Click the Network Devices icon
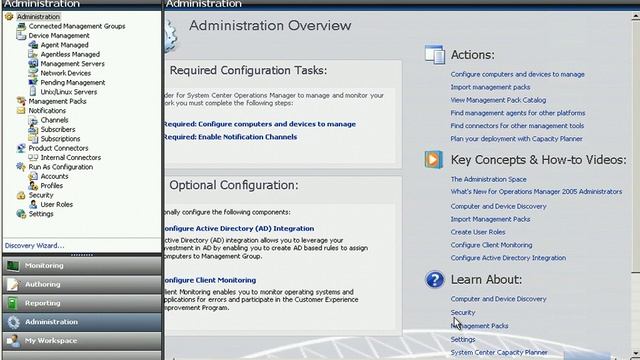The width and height of the screenshot is (640, 360). point(33,73)
